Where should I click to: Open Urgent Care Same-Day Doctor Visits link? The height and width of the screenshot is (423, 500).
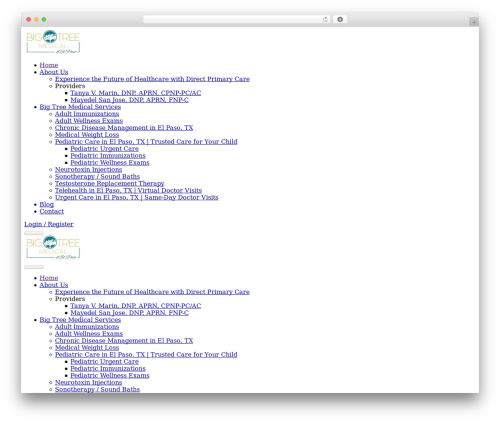pos(137,198)
